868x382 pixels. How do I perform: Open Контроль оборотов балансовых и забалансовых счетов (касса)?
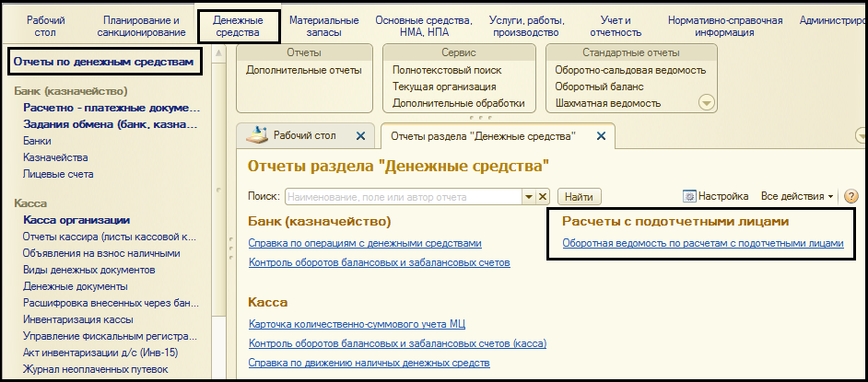pos(397,343)
